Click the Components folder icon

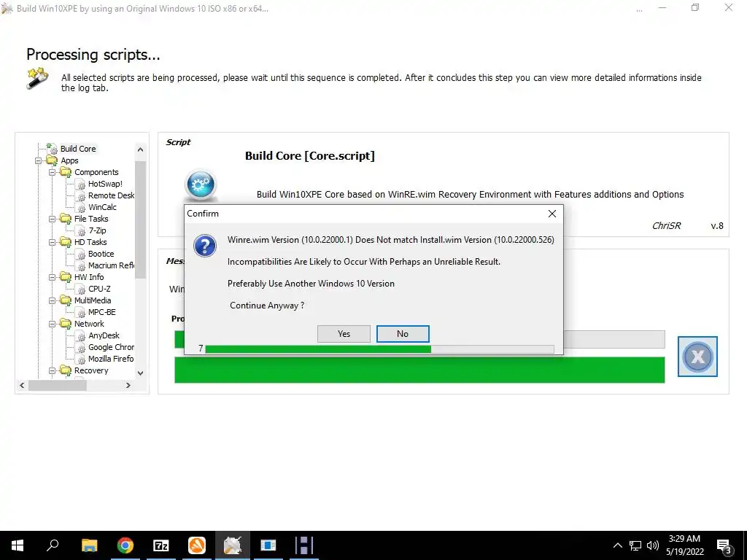click(66, 172)
